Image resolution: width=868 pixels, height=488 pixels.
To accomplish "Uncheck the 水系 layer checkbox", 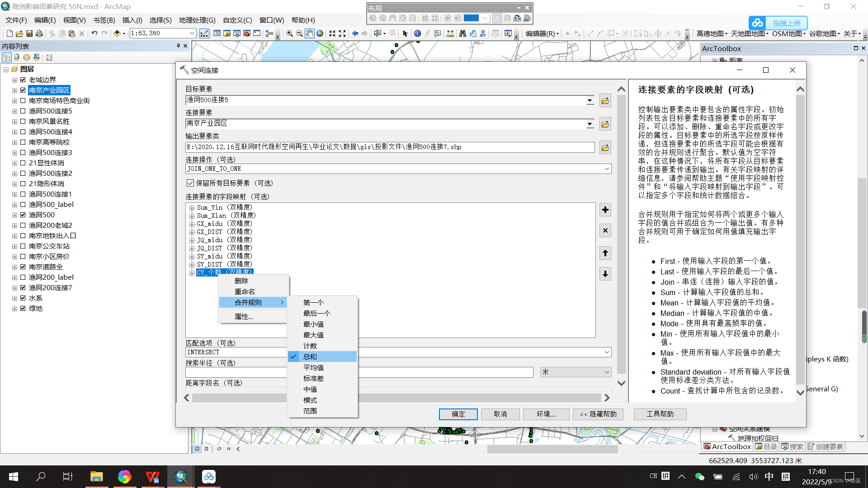I will 23,298.
